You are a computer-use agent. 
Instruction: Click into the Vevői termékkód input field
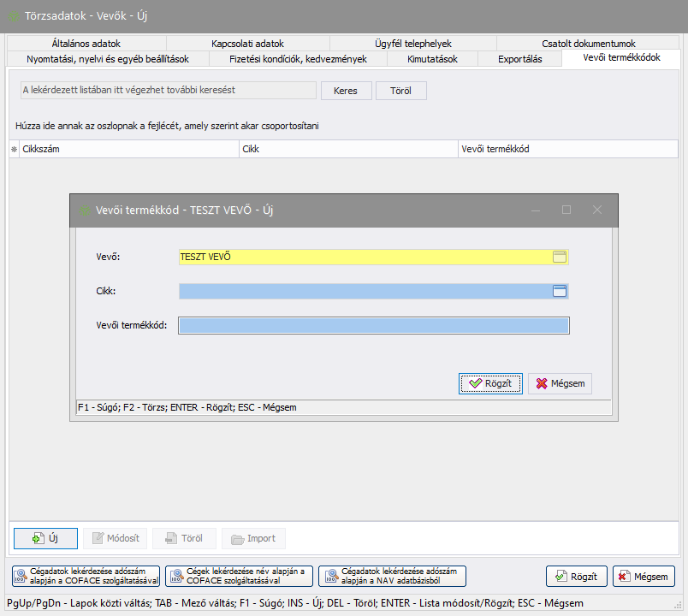coord(373,325)
